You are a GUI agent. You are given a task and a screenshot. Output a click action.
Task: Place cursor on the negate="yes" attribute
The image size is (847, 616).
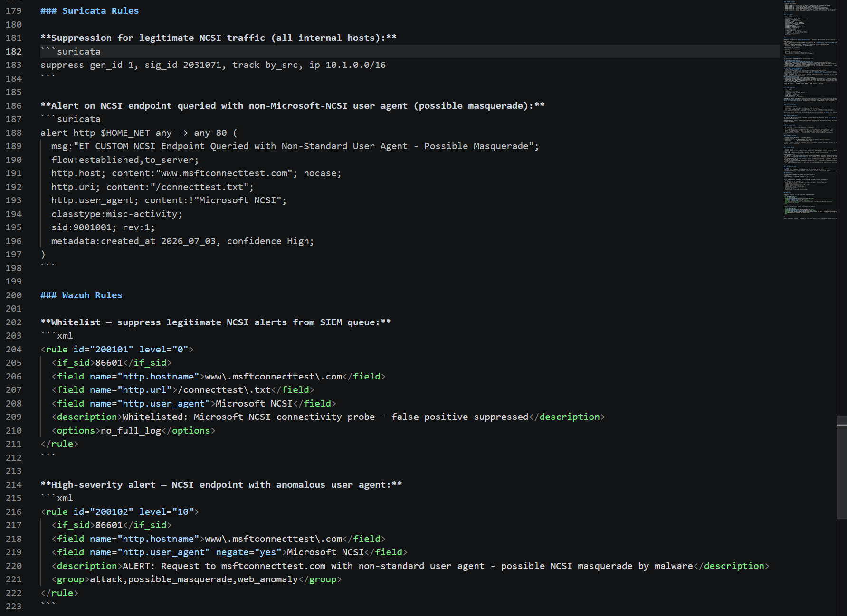(249, 552)
